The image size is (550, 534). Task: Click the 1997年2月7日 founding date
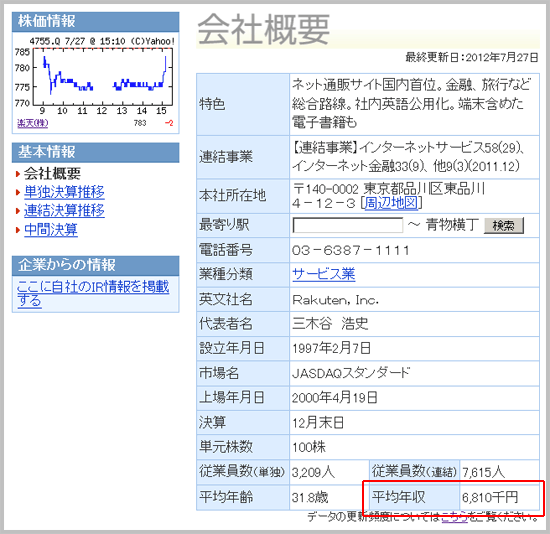tap(331, 348)
